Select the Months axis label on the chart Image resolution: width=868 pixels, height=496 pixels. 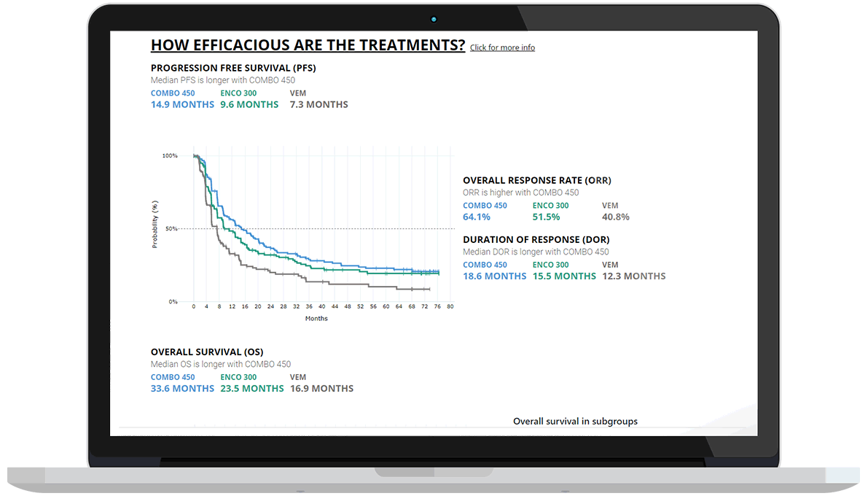coord(316,318)
